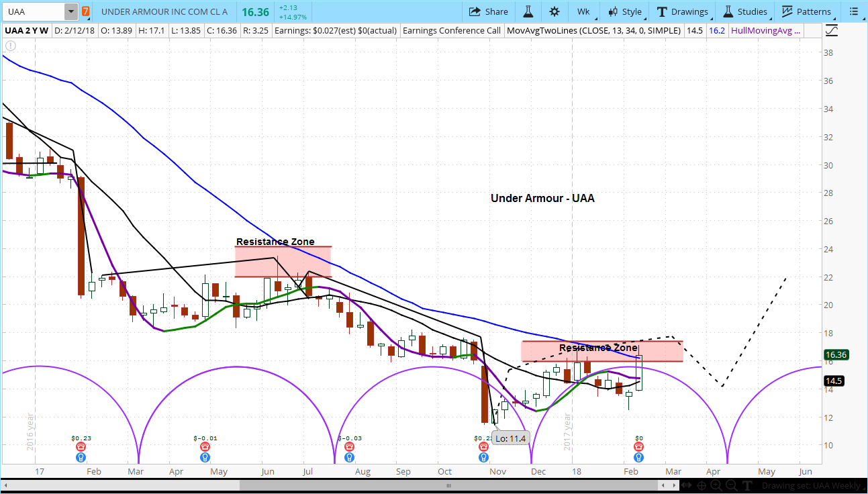This screenshot has height=494, width=868.
Task: Click the UAA 2 Y W chart label
Action: pos(26,30)
